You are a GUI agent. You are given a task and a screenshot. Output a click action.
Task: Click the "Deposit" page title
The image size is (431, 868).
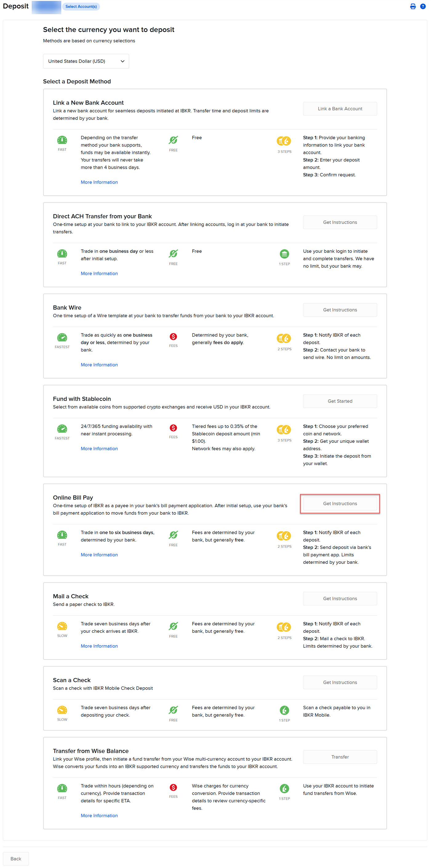15,6
